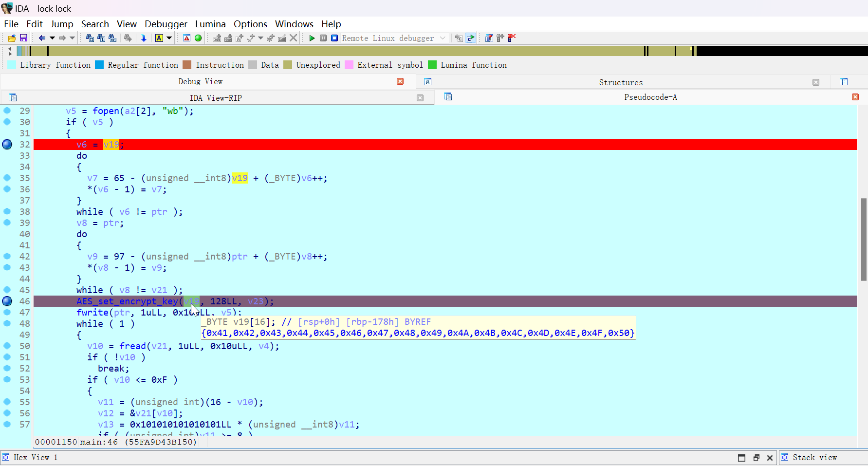This screenshot has width=868, height=466.
Task: Jump back with the blue left arrow
Action: (42, 38)
